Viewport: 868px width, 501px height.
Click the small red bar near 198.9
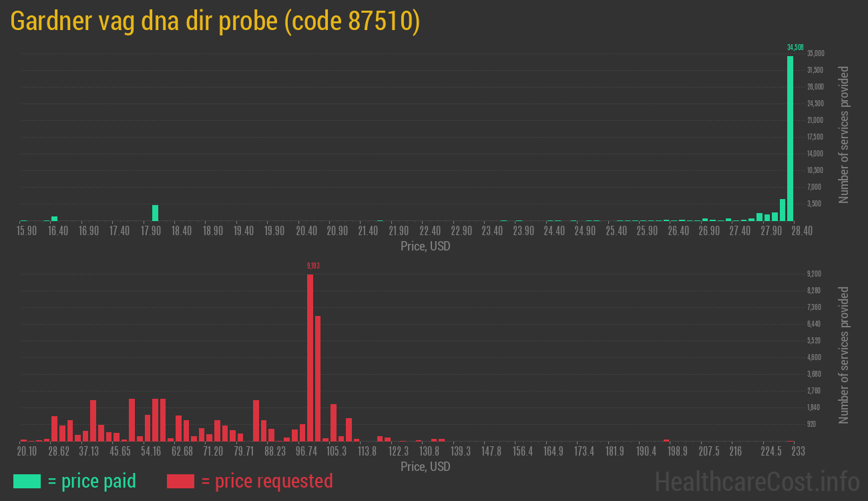[x=666, y=440]
